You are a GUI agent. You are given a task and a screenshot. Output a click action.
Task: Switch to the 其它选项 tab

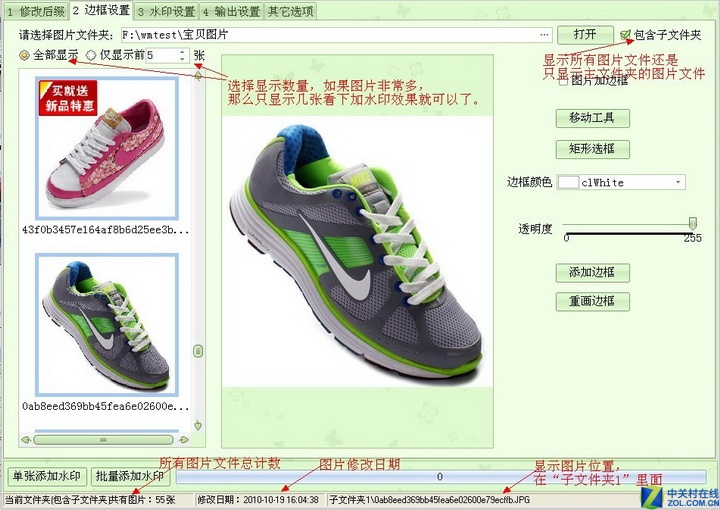(291, 11)
